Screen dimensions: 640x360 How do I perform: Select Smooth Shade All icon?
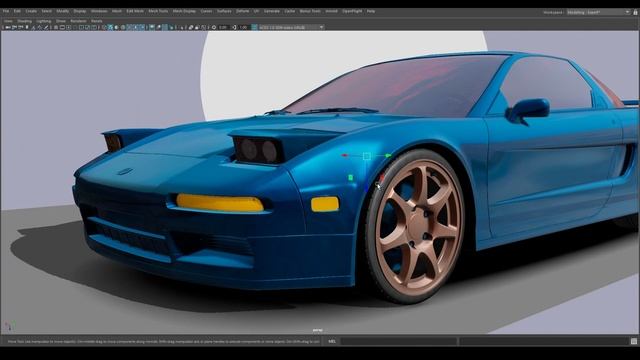tap(110, 27)
